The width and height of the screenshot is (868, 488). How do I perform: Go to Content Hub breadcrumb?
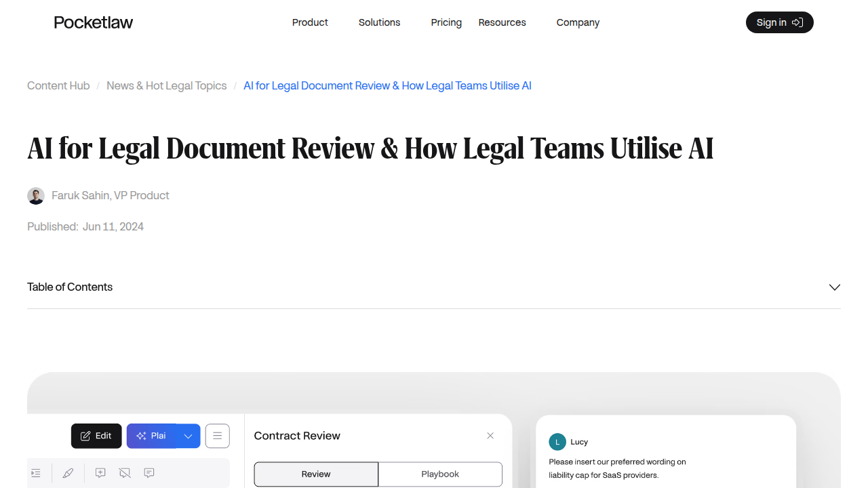click(x=58, y=85)
